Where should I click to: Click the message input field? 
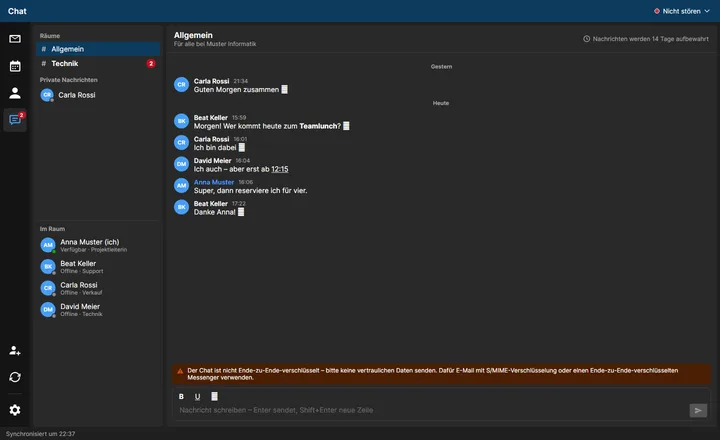pyautogui.click(x=432, y=410)
